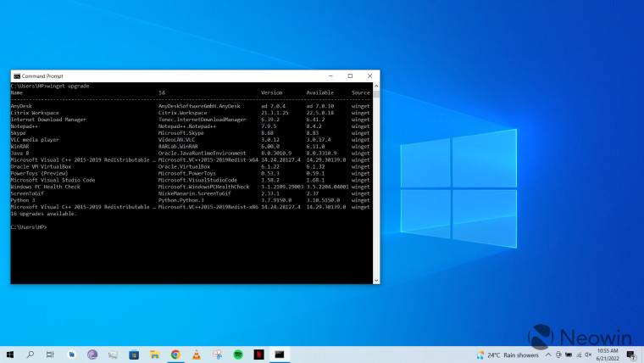The width and height of the screenshot is (644, 363).
Task: Maximize the Command Prompt window
Action: tap(350, 75)
